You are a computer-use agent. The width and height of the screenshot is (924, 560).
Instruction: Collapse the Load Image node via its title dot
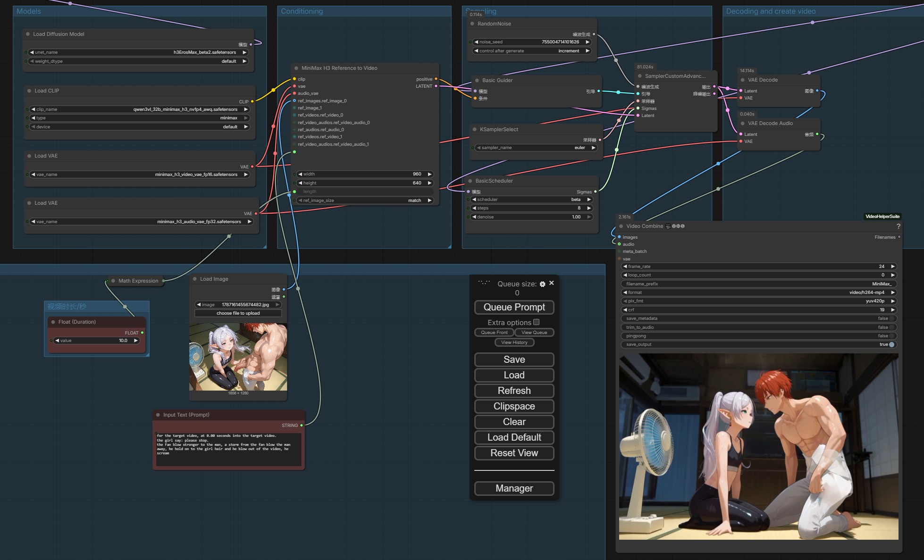(x=195, y=279)
